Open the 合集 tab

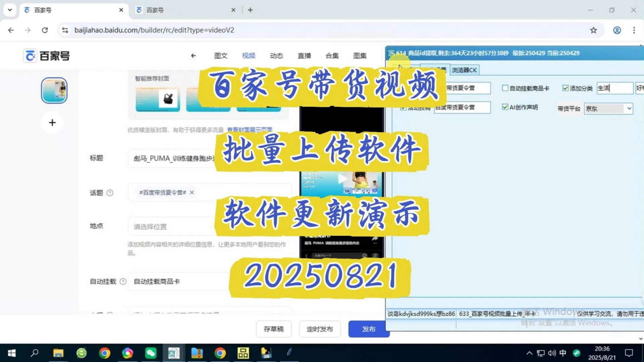(332, 56)
